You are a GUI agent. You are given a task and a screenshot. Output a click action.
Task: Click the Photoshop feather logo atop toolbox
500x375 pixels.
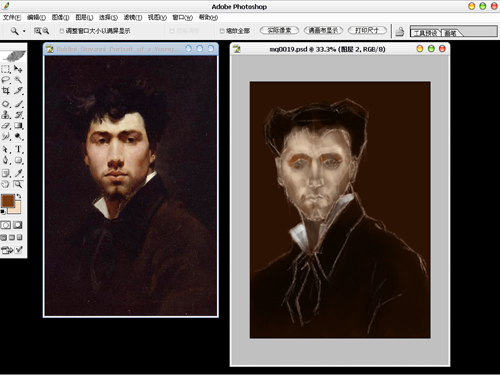[15, 55]
